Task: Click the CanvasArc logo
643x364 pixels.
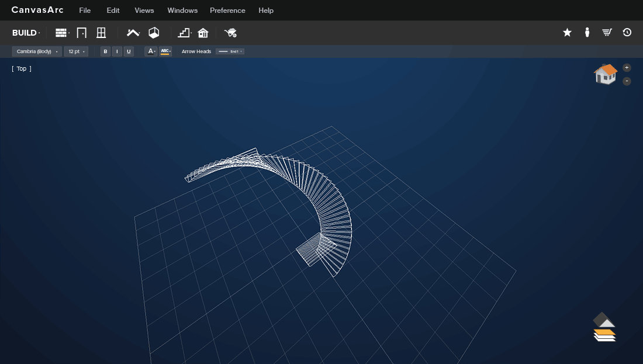Action: point(37,10)
